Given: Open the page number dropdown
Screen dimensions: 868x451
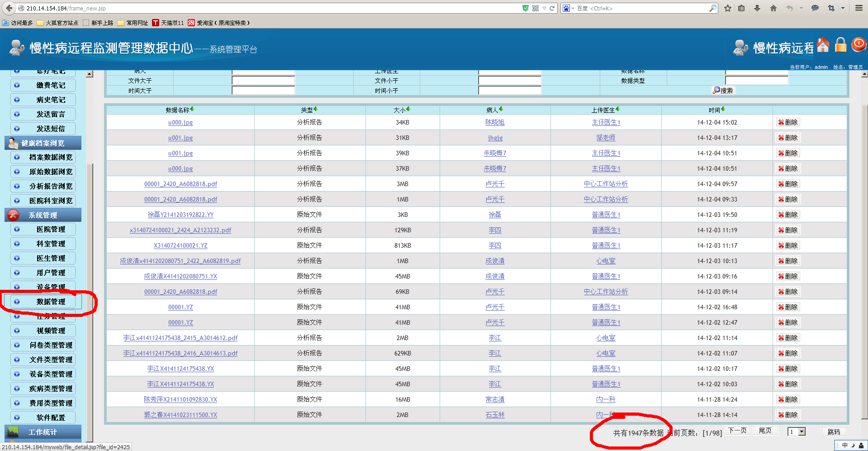Looking at the screenshot, I should (x=802, y=432).
